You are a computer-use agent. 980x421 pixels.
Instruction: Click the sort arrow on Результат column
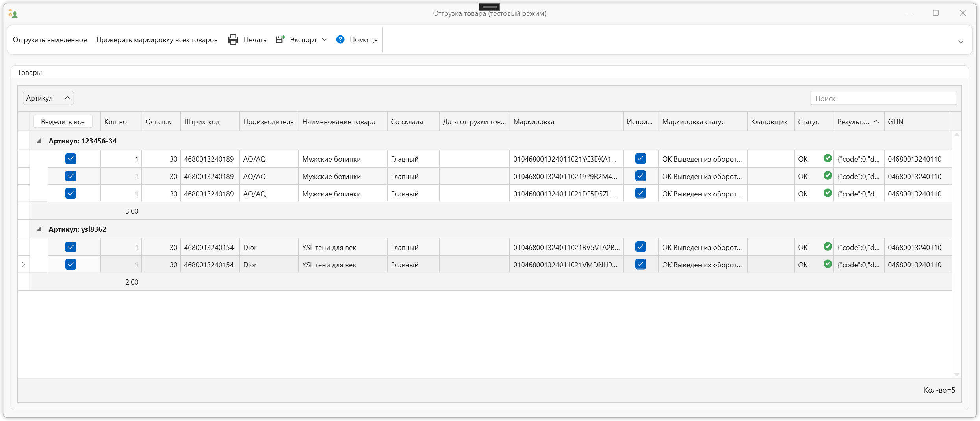point(876,122)
